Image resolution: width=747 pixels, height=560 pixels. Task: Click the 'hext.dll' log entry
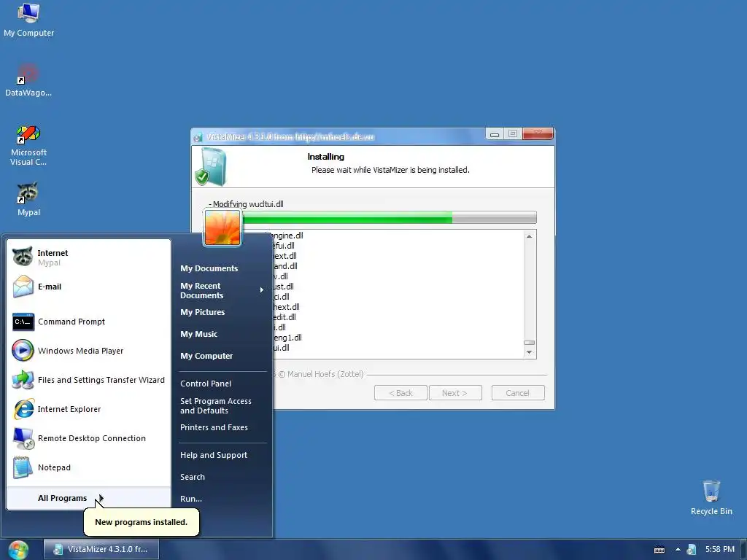tap(286, 307)
